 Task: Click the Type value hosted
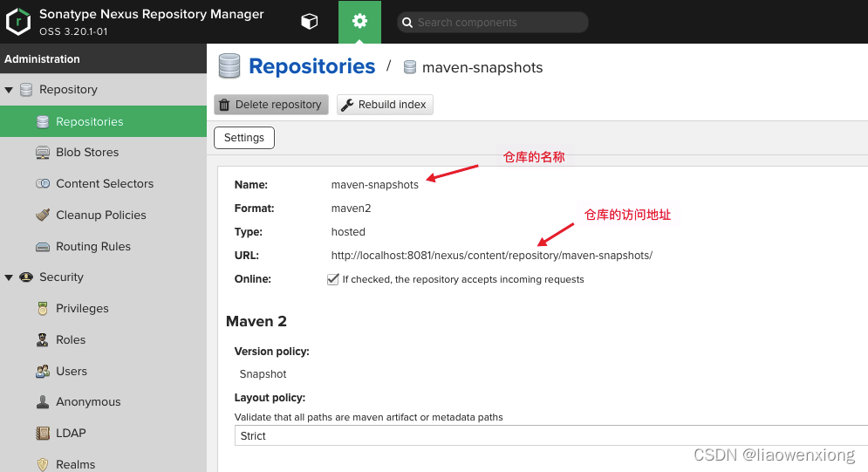[x=348, y=232]
